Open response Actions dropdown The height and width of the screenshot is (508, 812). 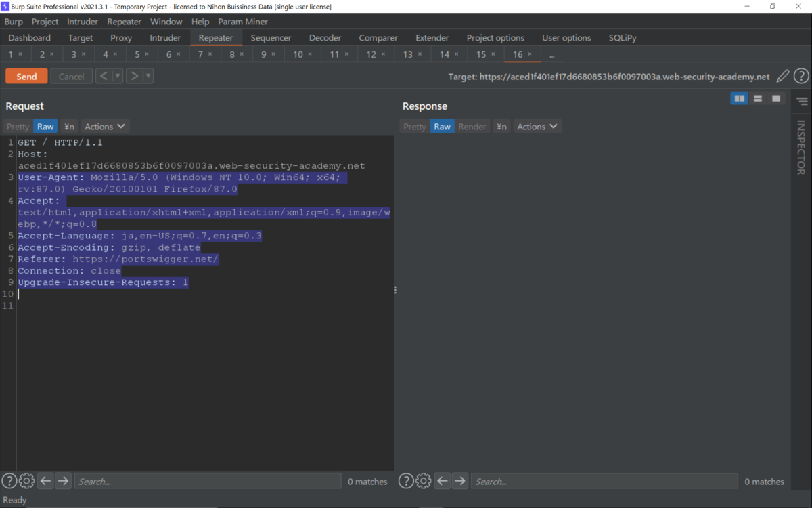(x=537, y=127)
